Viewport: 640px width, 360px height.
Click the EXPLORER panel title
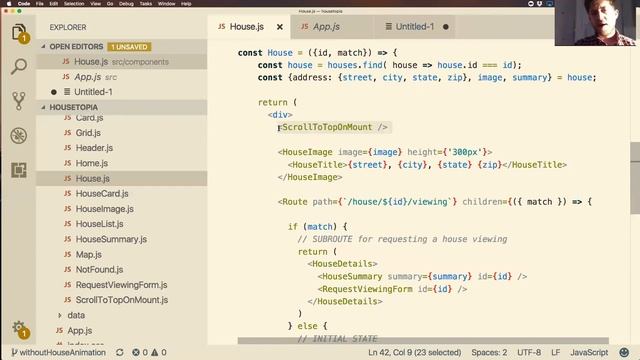point(68,27)
